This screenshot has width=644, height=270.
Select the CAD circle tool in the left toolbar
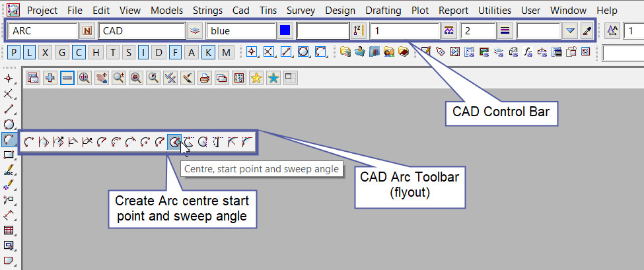pos(9,125)
